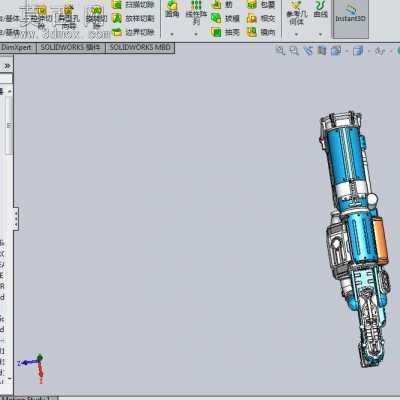Click the Shell (抽壳) feature icon

click(x=216, y=32)
